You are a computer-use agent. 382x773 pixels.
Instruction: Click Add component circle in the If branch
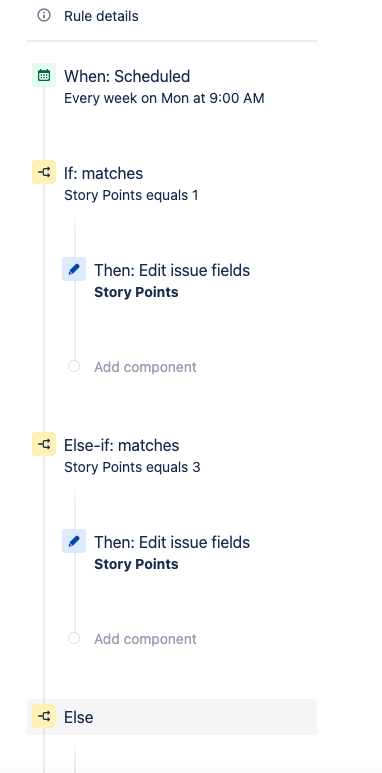pyautogui.click(x=74, y=366)
